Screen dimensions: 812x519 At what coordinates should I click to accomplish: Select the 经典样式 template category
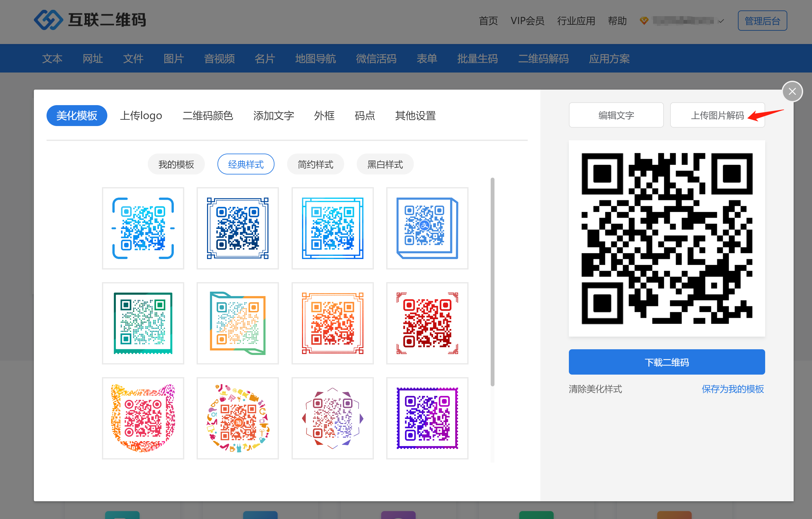(x=245, y=164)
